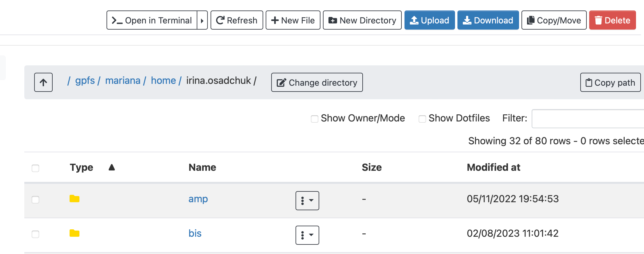Copy the current path
Screen dimensions: 644x254
click(x=610, y=82)
